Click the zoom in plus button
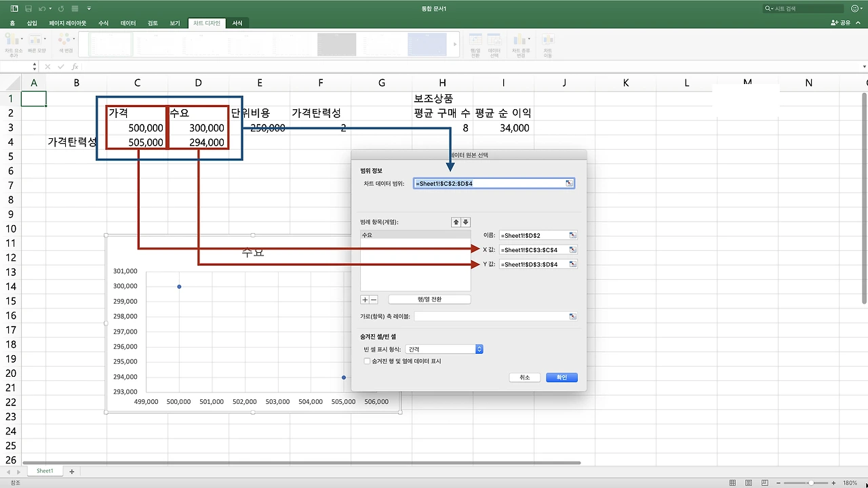 [x=833, y=483]
